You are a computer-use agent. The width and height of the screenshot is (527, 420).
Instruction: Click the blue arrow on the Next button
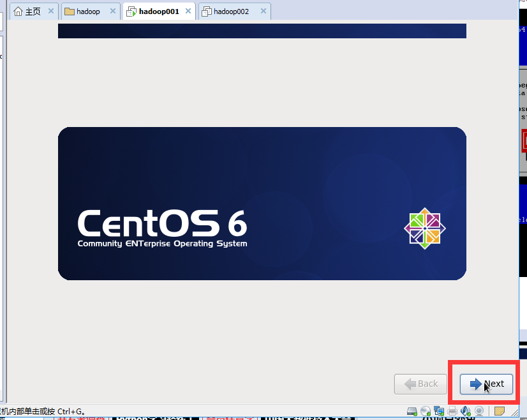click(x=475, y=384)
